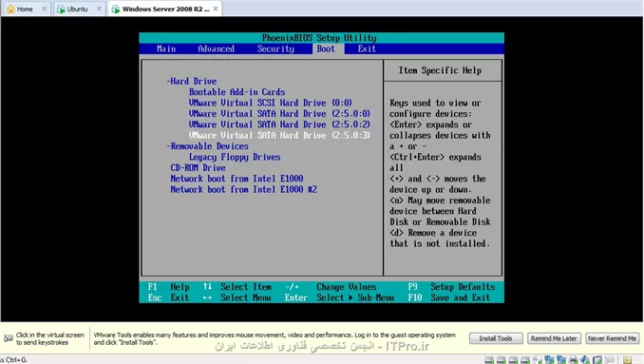Click the printer device status icon

573,360
